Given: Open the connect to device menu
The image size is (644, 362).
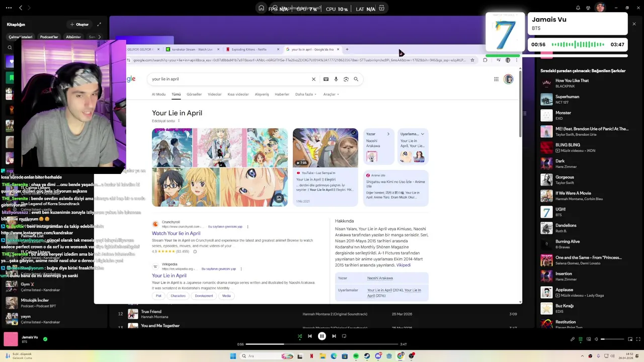Looking at the screenshot, I should (589, 339).
